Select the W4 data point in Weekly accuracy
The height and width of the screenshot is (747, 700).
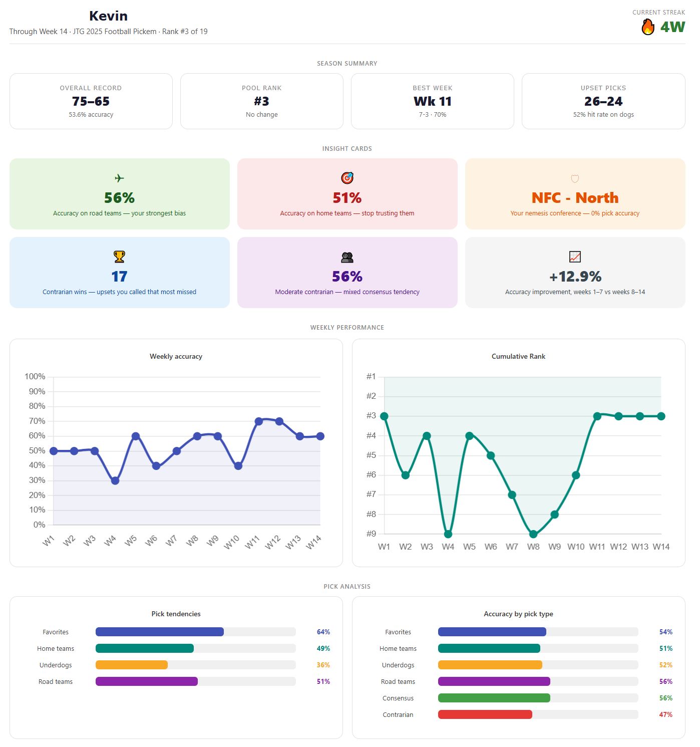click(115, 480)
